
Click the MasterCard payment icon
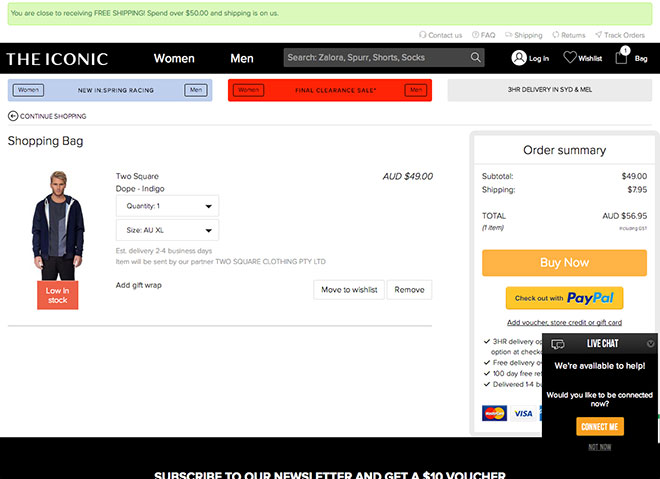coord(494,413)
